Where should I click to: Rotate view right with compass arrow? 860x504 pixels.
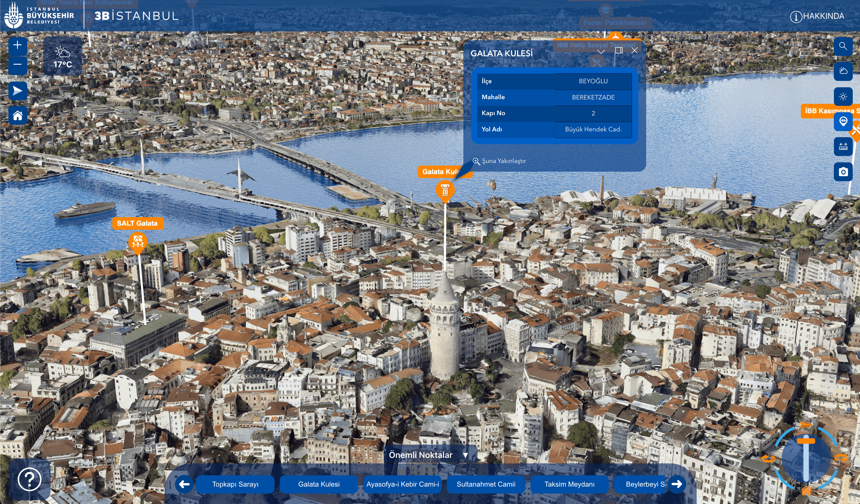pos(841,458)
